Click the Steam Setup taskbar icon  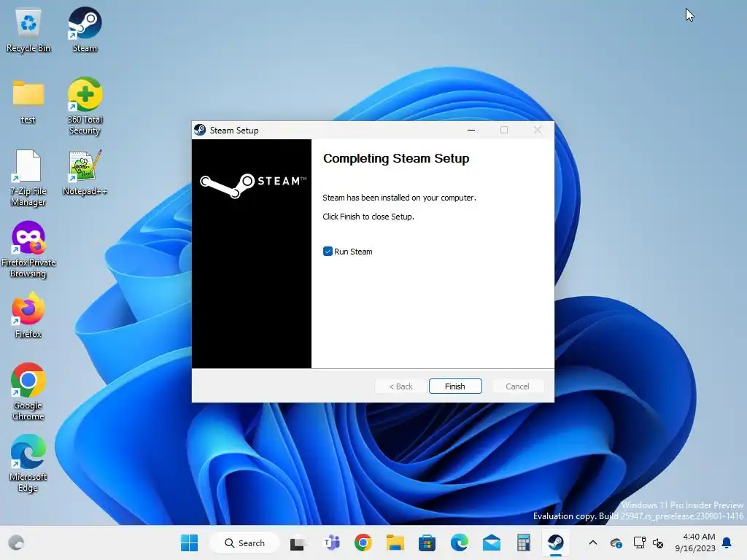coord(555,542)
